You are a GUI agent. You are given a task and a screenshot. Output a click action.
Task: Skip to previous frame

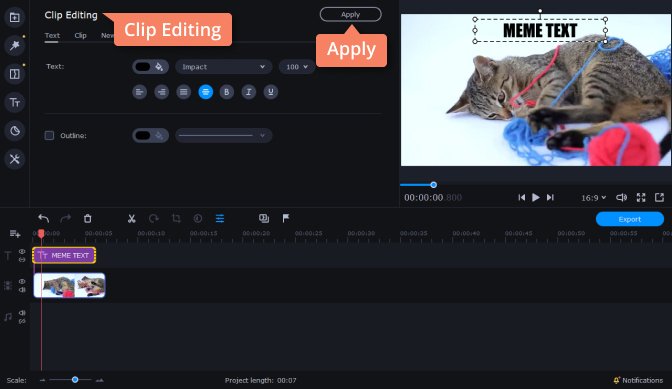pos(521,197)
